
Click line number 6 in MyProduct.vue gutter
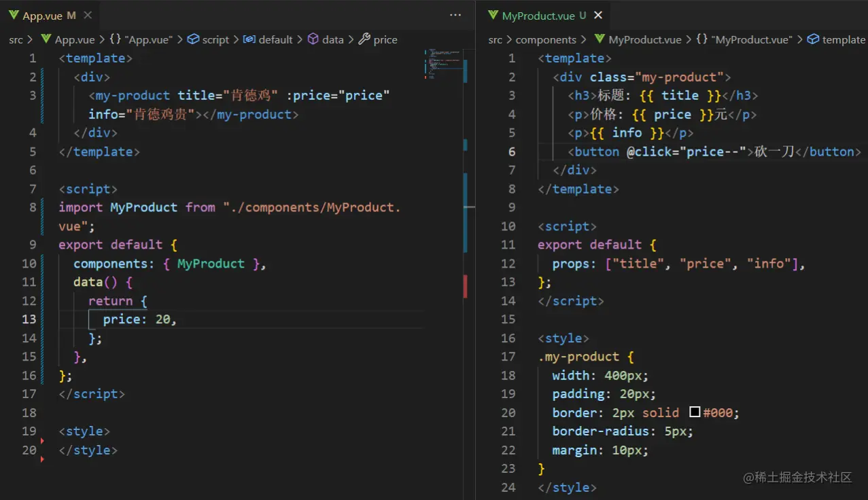pos(512,151)
